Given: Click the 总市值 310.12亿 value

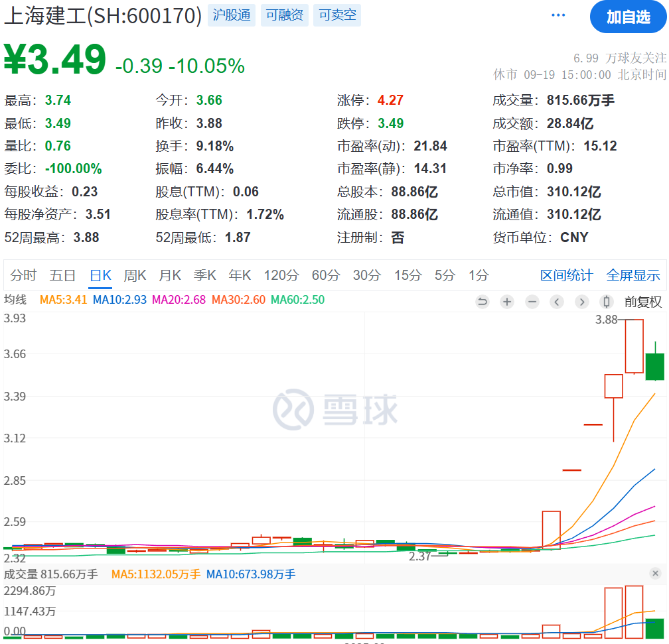Looking at the screenshot, I should point(574,192).
